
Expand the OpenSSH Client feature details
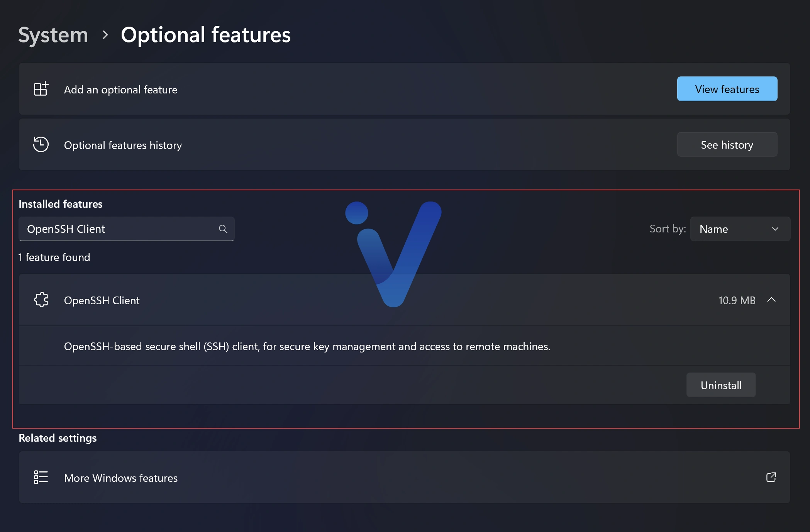[x=771, y=299]
